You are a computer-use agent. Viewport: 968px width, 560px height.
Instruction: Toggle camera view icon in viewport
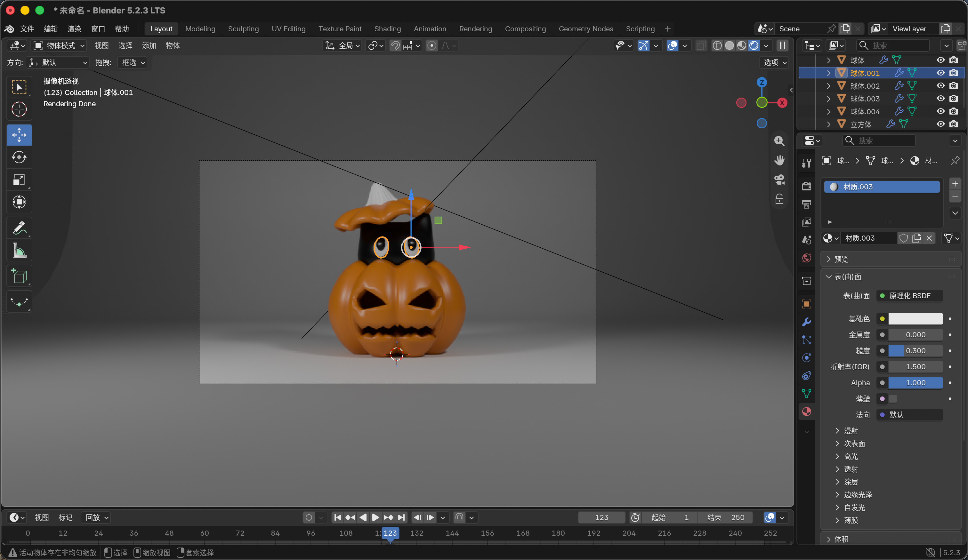coord(779,180)
